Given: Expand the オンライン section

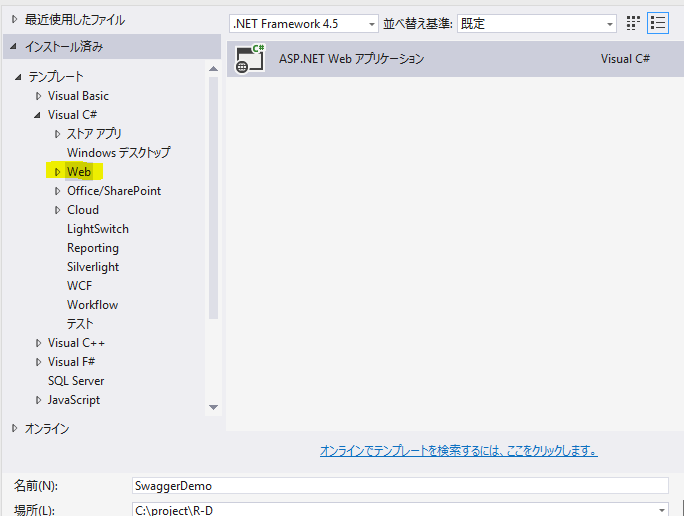Looking at the screenshot, I should point(14,428).
